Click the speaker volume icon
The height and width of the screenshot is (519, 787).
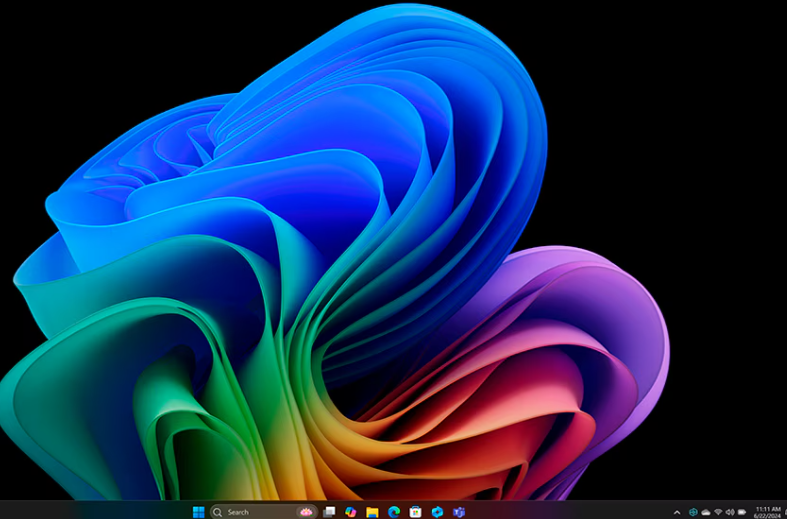coord(729,512)
